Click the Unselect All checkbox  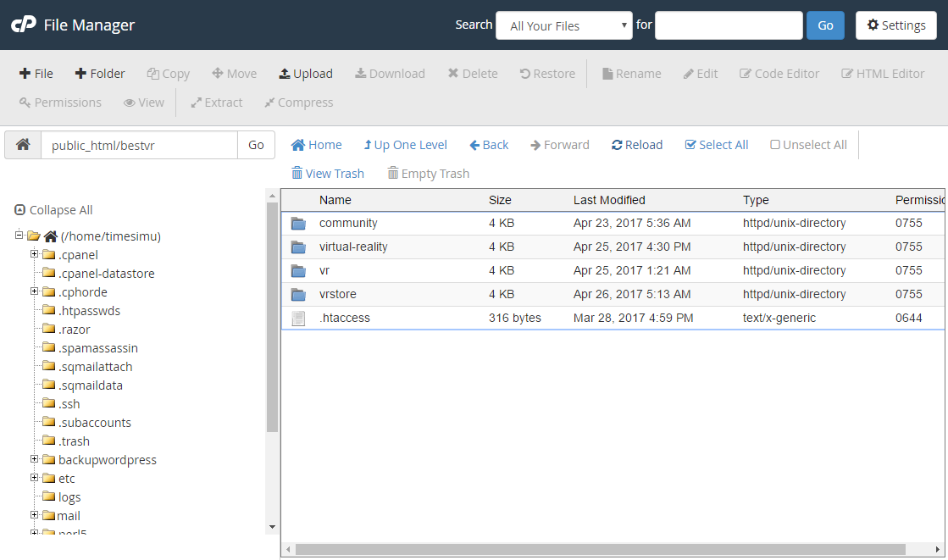point(808,145)
